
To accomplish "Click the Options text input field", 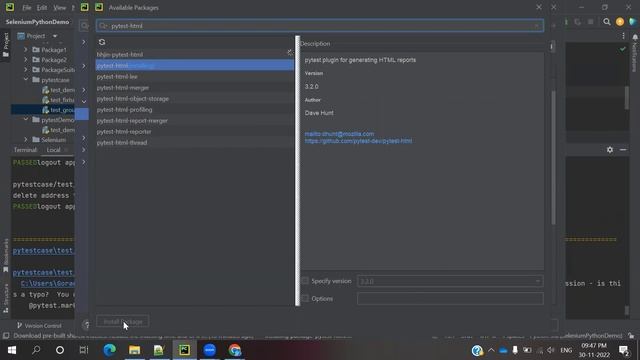I will (450, 299).
